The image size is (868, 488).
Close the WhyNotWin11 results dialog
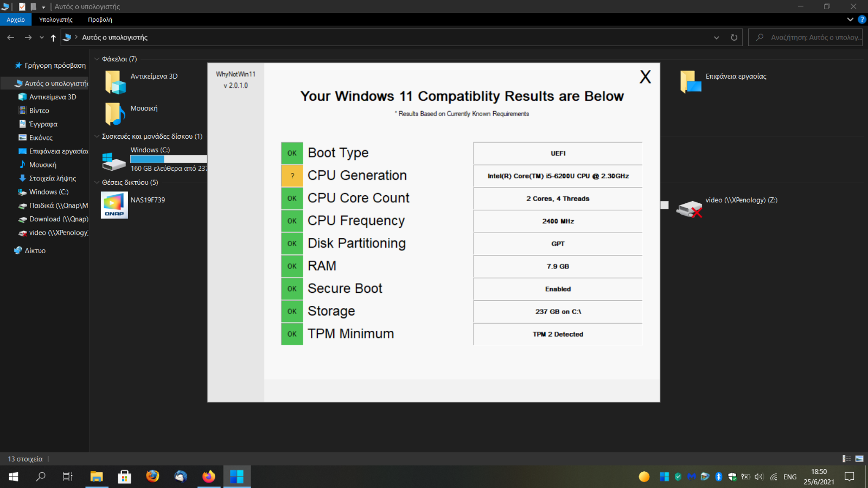645,76
